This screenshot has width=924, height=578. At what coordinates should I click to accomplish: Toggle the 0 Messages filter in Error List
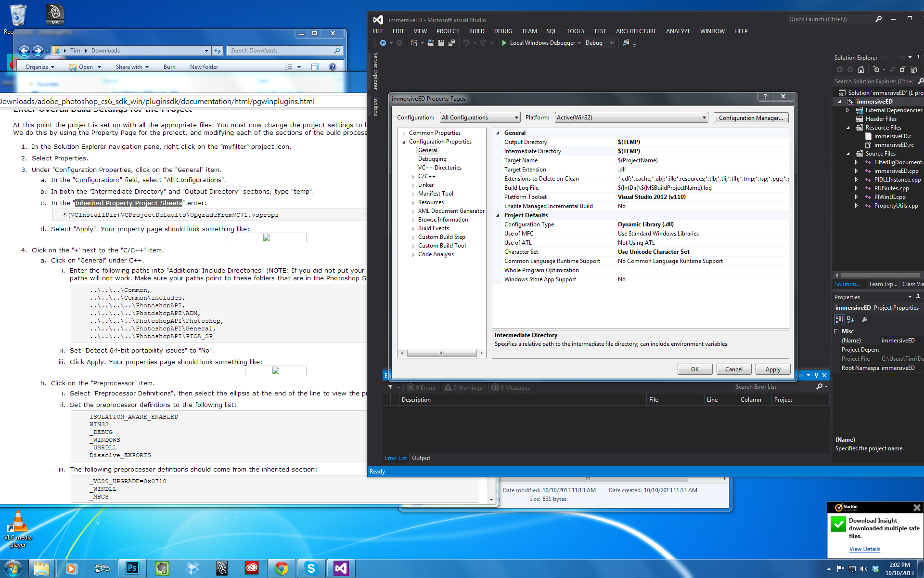pyautogui.click(x=511, y=387)
